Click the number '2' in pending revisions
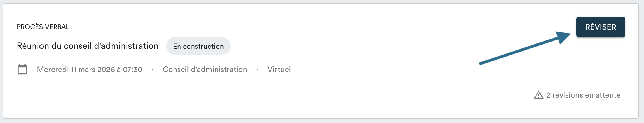The image size is (644, 123). click(548, 95)
